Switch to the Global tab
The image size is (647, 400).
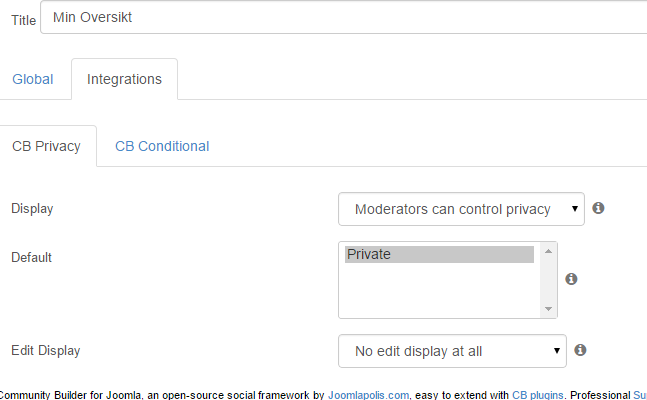click(33, 79)
